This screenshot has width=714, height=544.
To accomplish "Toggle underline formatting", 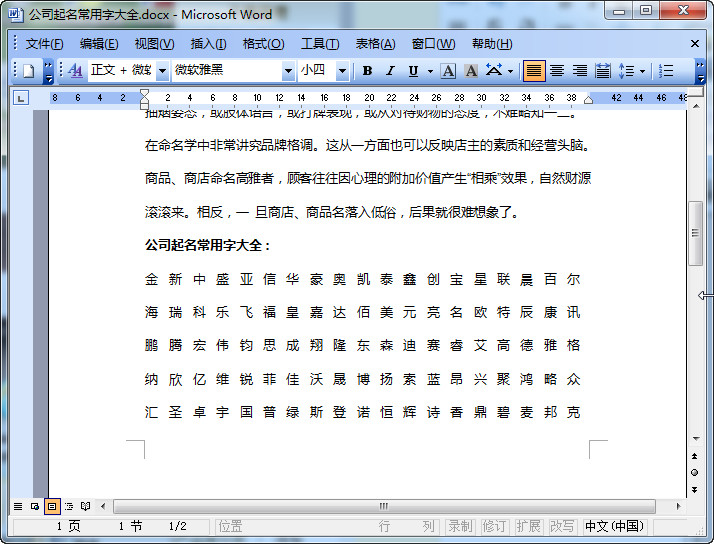I will click(413, 71).
